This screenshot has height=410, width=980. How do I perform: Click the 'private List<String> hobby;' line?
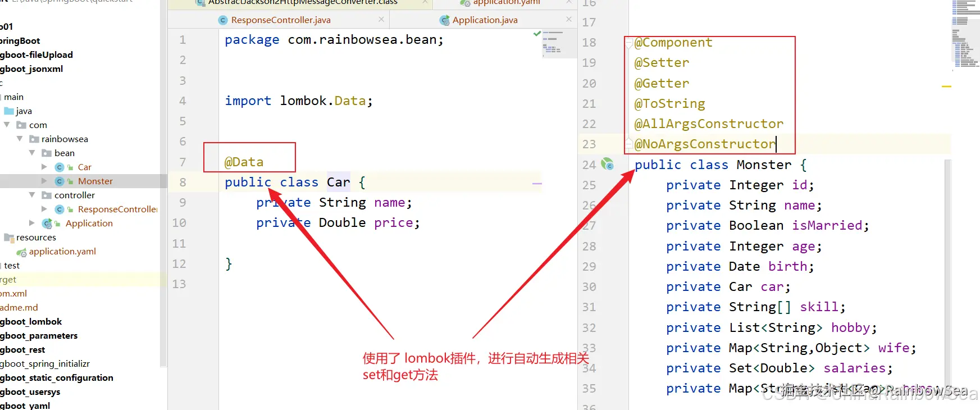click(x=771, y=328)
